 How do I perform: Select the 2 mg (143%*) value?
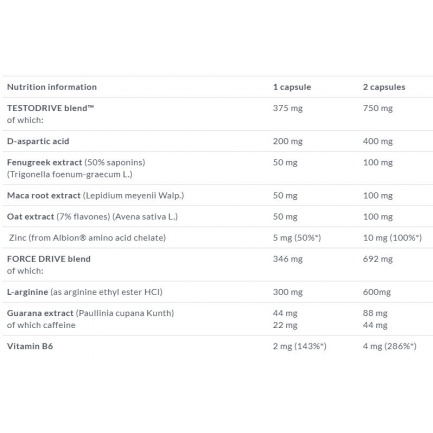tap(300, 347)
